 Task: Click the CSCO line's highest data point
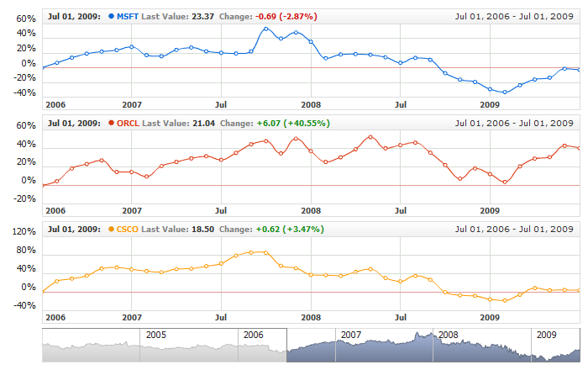(265, 252)
